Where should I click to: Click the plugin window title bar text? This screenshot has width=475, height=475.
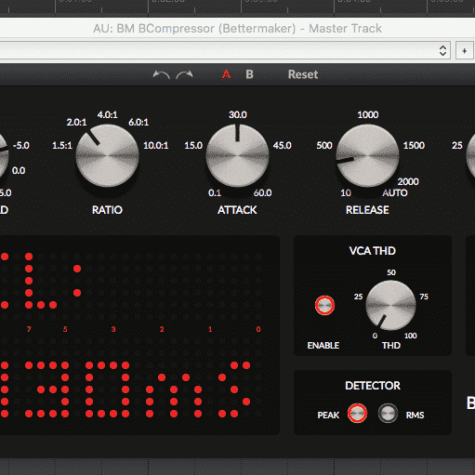(237, 29)
